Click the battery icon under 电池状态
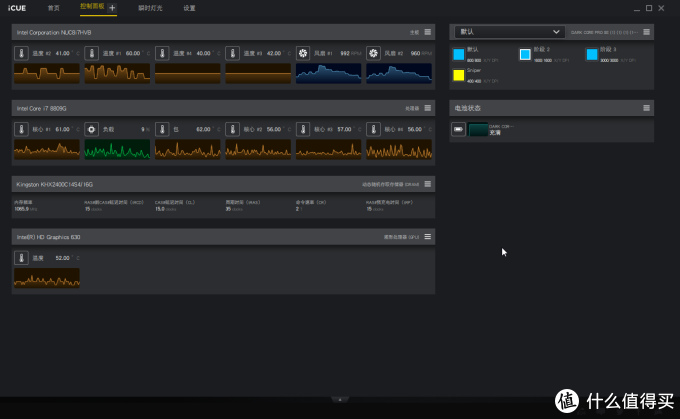This screenshot has height=419, width=680. (x=458, y=129)
